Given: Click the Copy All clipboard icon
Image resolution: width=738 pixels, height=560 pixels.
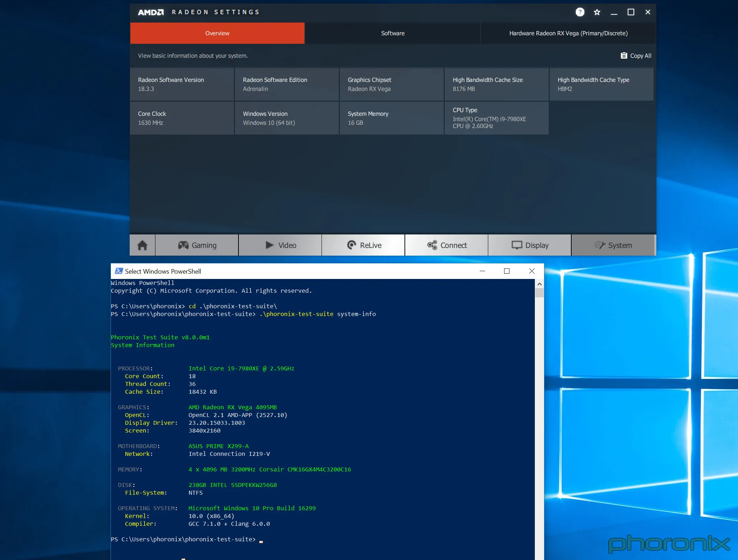Looking at the screenshot, I should (x=624, y=56).
